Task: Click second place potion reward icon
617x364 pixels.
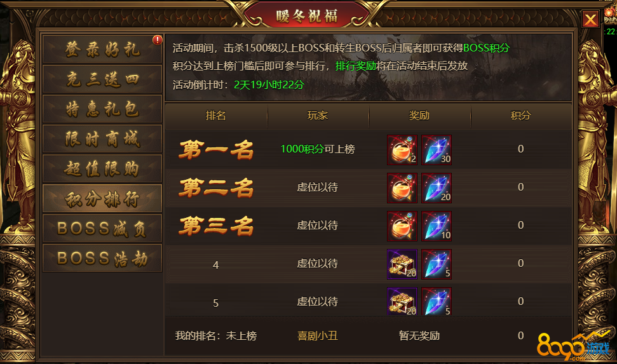Action: click(x=402, y=187)
